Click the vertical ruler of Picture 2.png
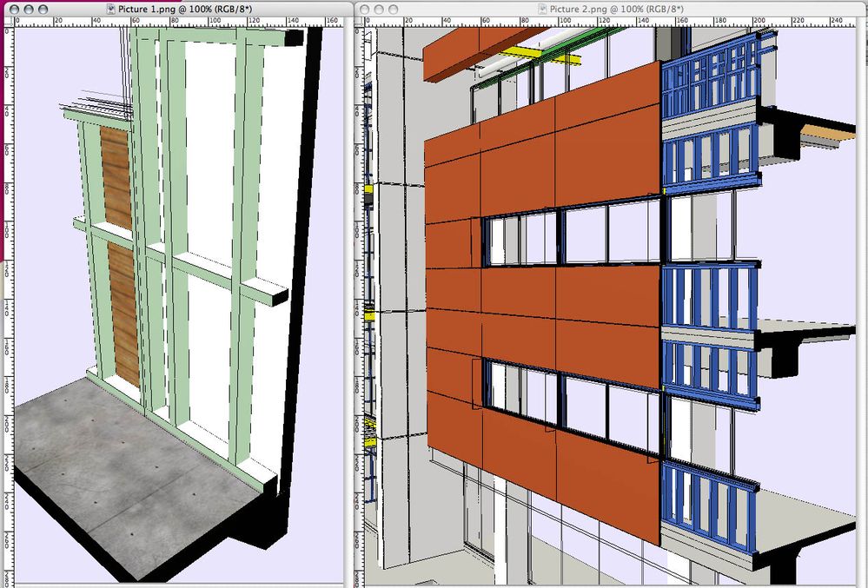This screenshot has height=588, width=868. [361, 261]
